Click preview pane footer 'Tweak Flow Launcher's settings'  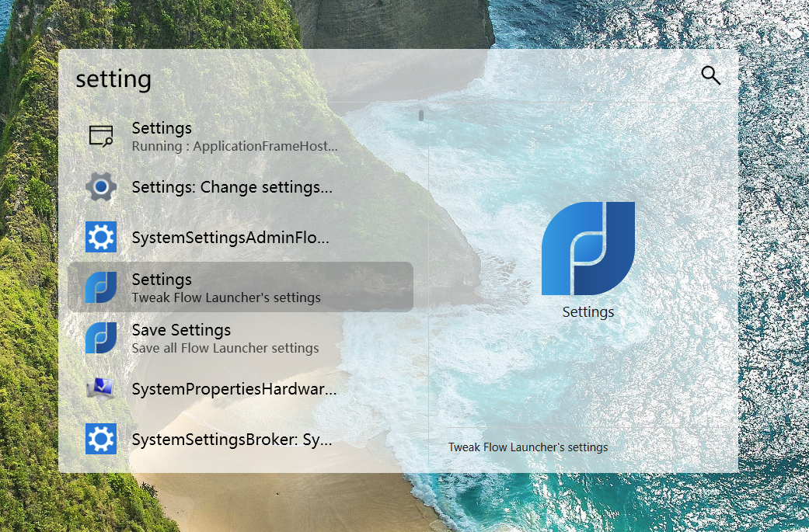528,447
